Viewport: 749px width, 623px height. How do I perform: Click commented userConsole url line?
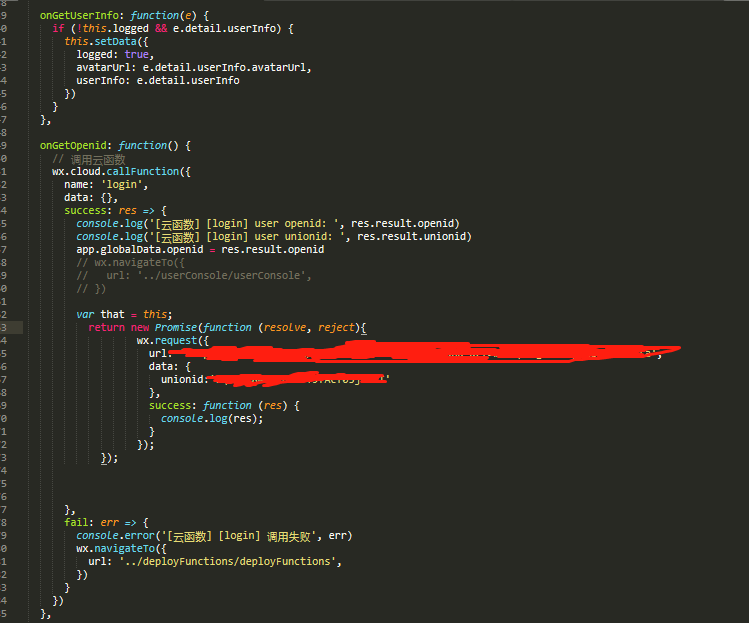tap(194, 276)
